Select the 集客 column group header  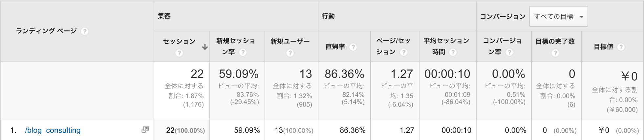tap(164, 16)
